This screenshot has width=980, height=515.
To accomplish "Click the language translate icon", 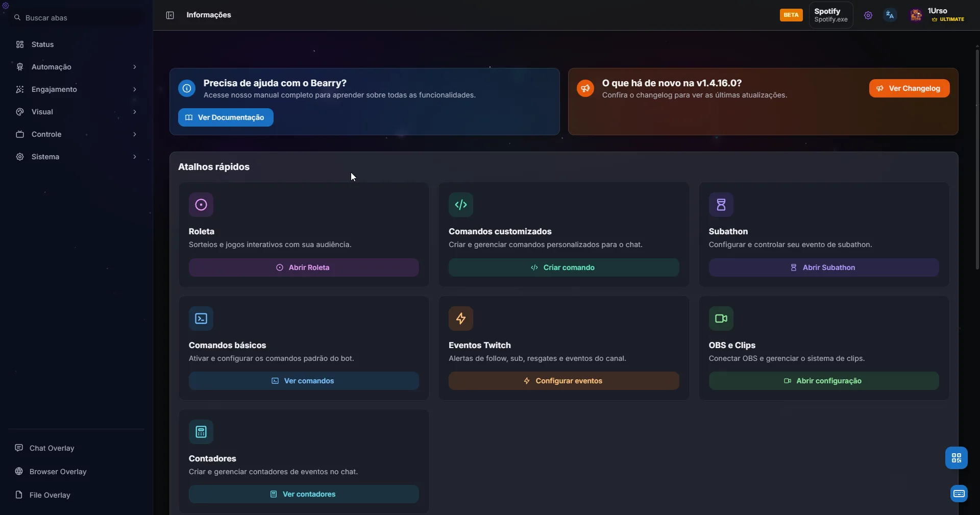I will pos(890,15).
